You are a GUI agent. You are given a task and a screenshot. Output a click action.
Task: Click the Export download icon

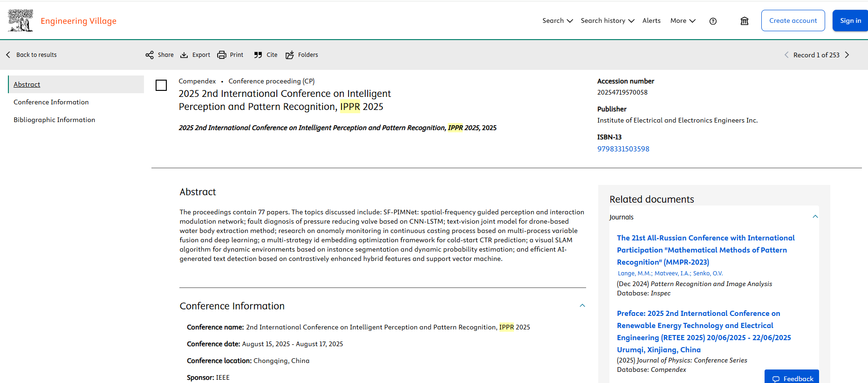pyautogui.click(x=185, y=55)
